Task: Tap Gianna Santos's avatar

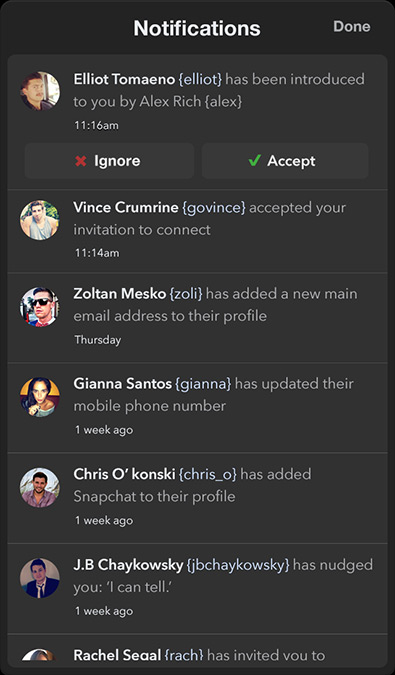Action: coord(40,397)
